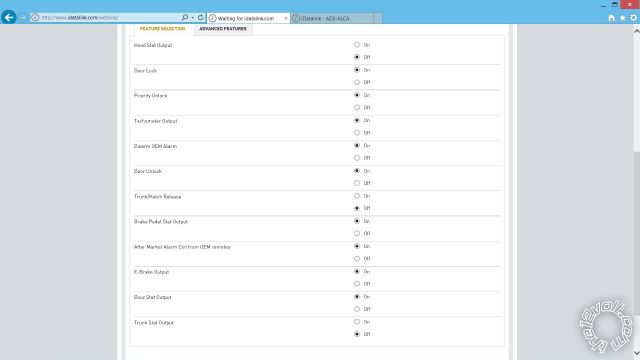Click 'After Market Alarm Ctrl from OEM remotes' text
The image size is (640, 360).
point(182,247)
